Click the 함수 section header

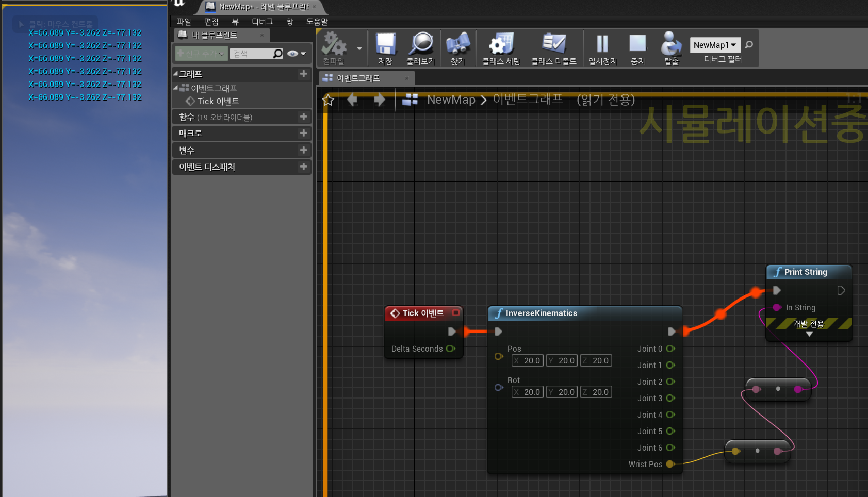(241, 117)
